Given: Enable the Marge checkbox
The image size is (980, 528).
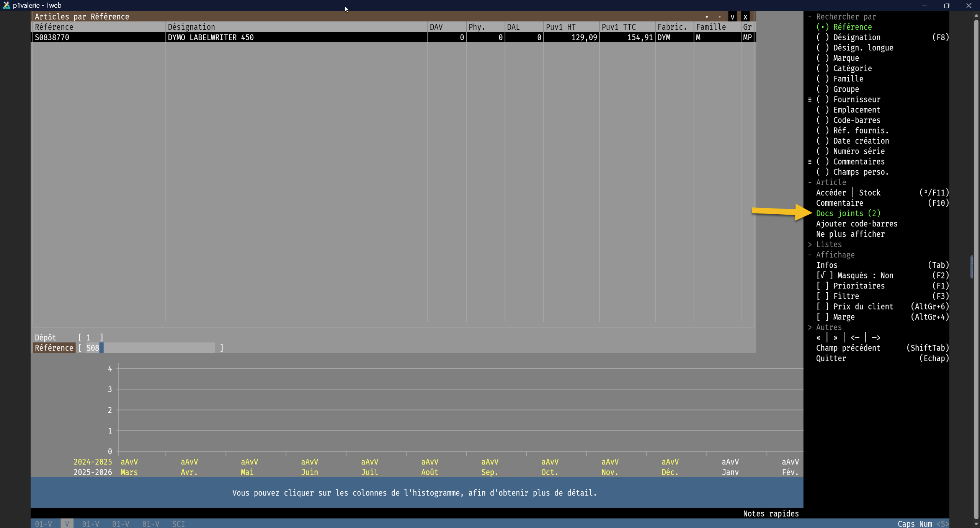Looking at the screenshot, I should (822, 317).
